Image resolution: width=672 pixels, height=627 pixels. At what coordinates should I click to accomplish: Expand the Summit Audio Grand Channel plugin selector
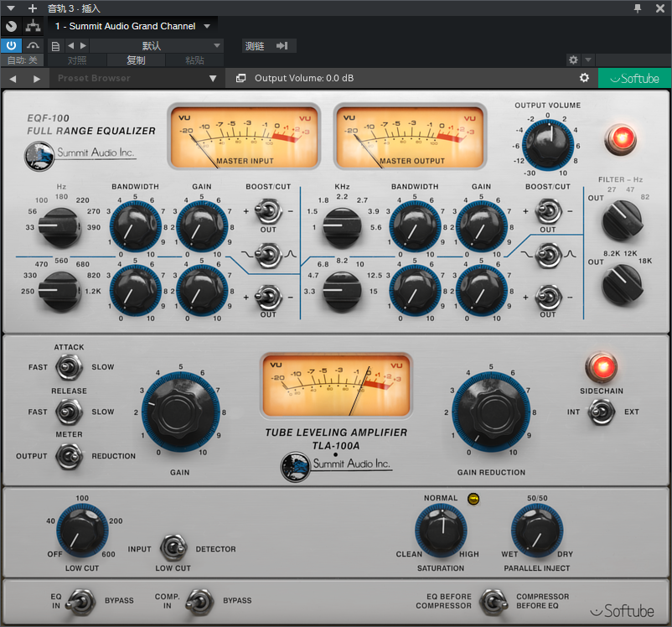coord(207,26)
